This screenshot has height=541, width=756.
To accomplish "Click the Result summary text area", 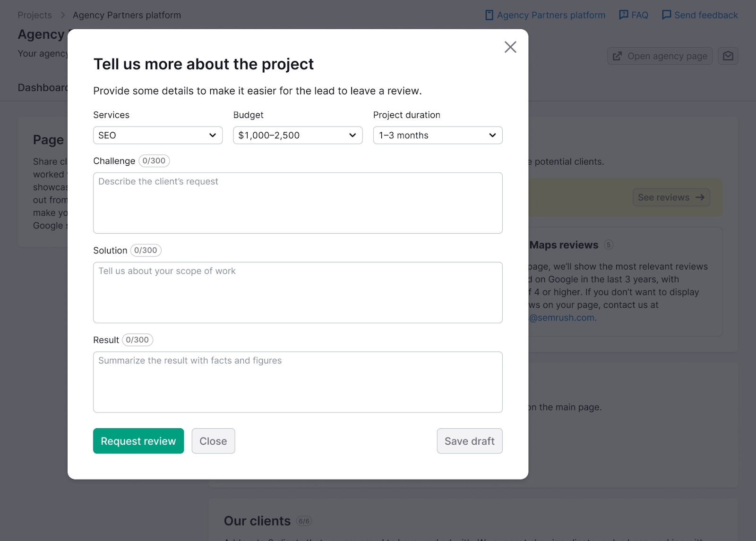I will pyautogui.click(x=298, y=382).
